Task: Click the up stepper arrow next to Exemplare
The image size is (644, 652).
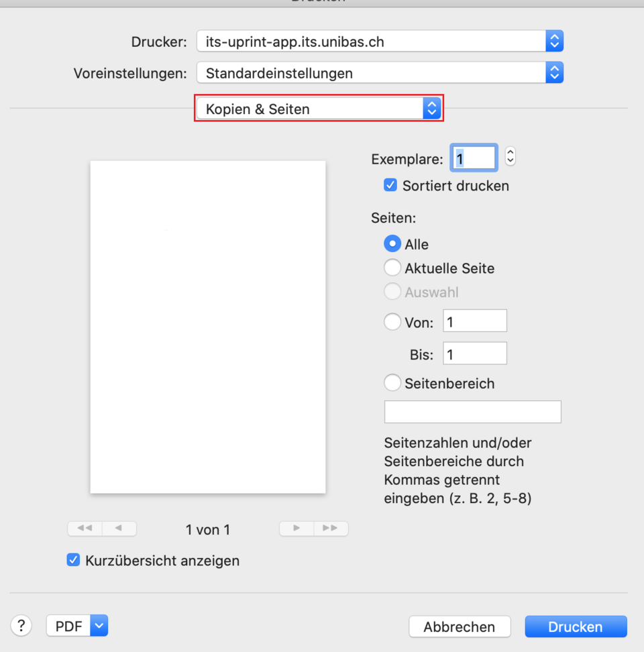Action: (x=511, y=153)
